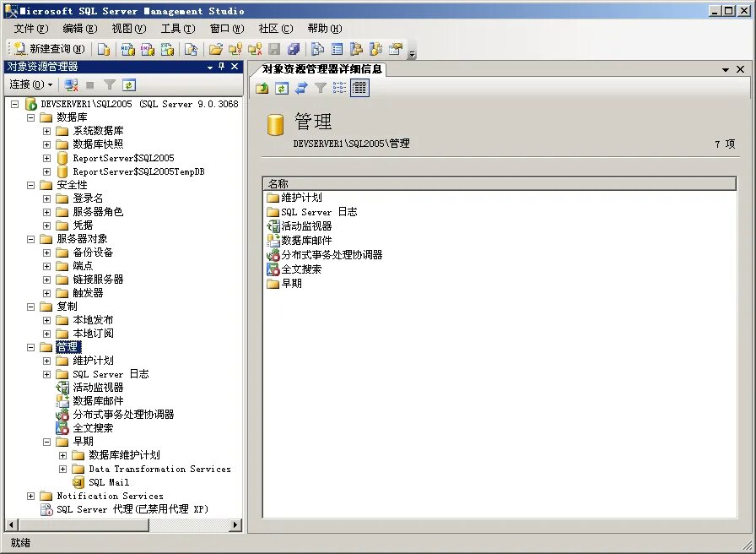Open the Properties Window toolbar icon
This screenshot has width=756, height=554.
(396, 49)
